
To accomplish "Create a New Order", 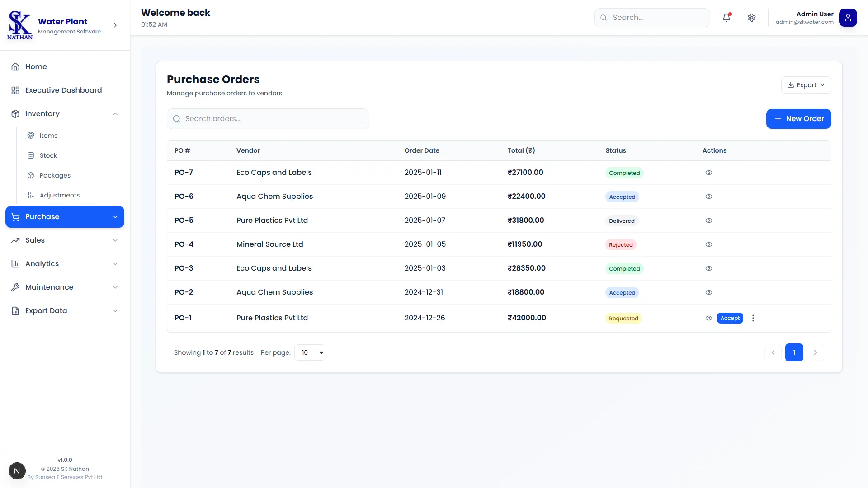I will click(798, 119).
